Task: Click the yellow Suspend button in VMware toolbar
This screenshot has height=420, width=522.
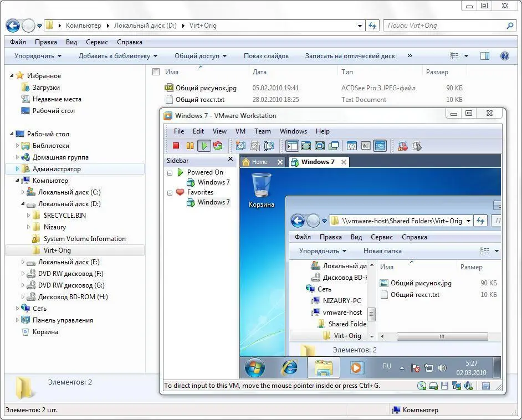Action: (190, 145)
